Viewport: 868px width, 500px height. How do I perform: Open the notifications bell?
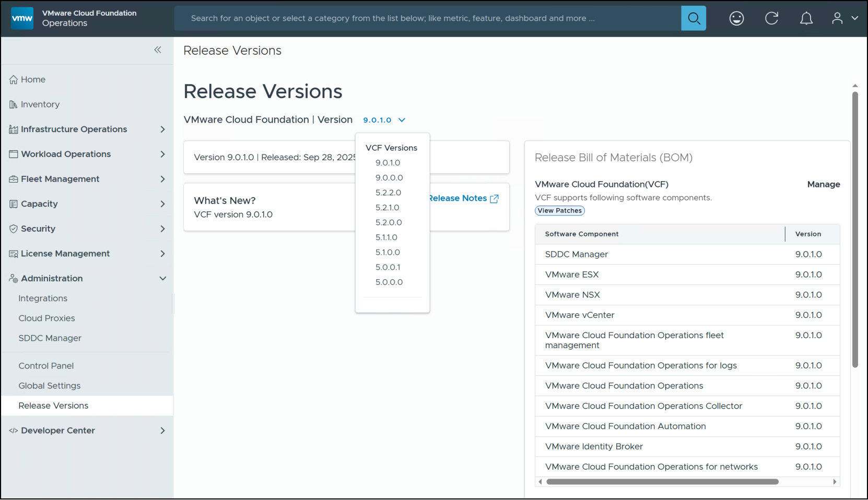806,18
